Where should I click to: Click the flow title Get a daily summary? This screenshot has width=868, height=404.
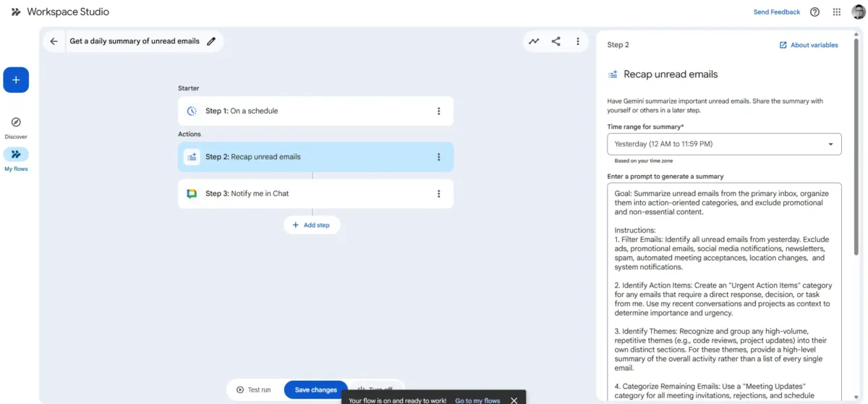pyautogui.click(x=135, y=41)
